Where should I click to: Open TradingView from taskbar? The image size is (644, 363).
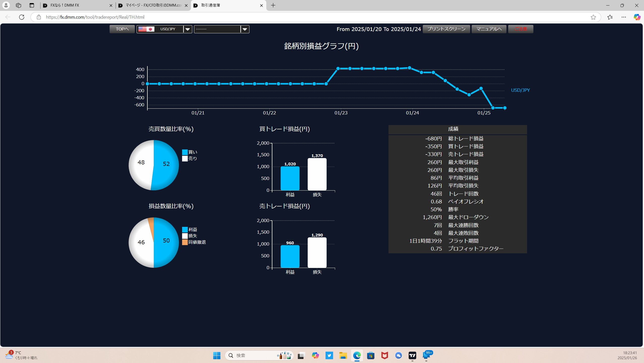[x=412, y=355]
